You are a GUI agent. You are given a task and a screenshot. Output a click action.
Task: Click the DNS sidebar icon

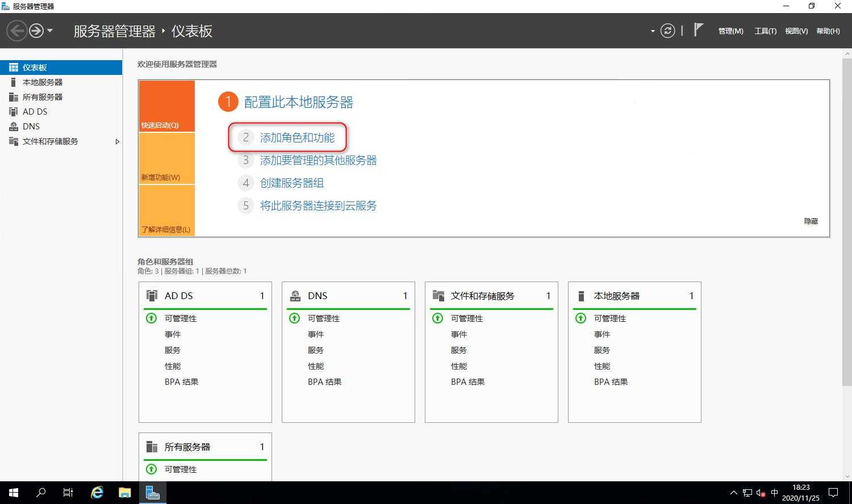tap(14, 127)
